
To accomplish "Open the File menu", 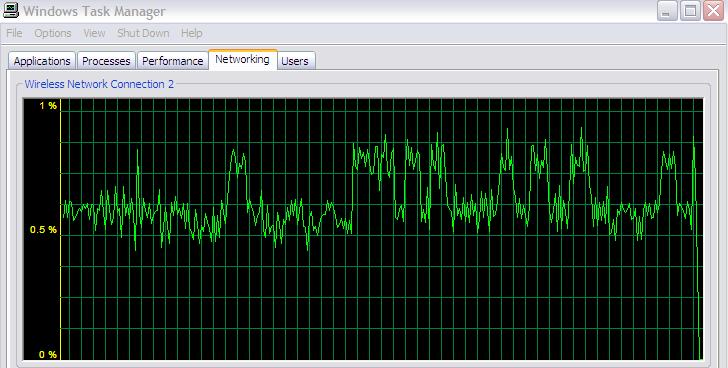I will pyautogui.click(x=14, y=33).
